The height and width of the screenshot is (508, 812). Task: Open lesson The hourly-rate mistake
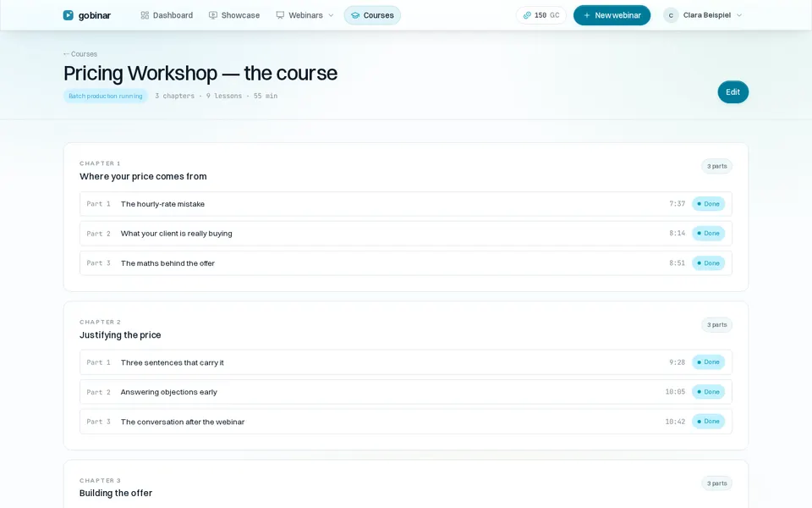coord(405,204)
